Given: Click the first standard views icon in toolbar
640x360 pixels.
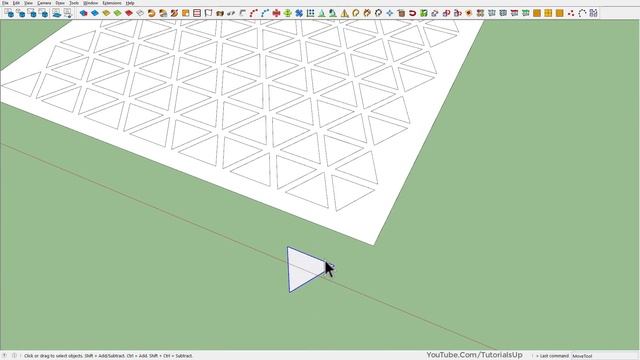Looking at the screenshot, I should click(x=9, y=13).
